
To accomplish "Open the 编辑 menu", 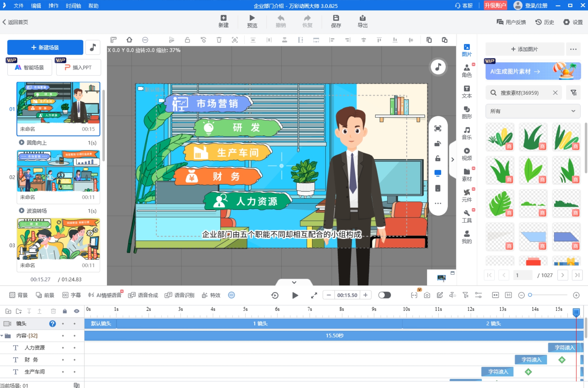I will 36,6.
